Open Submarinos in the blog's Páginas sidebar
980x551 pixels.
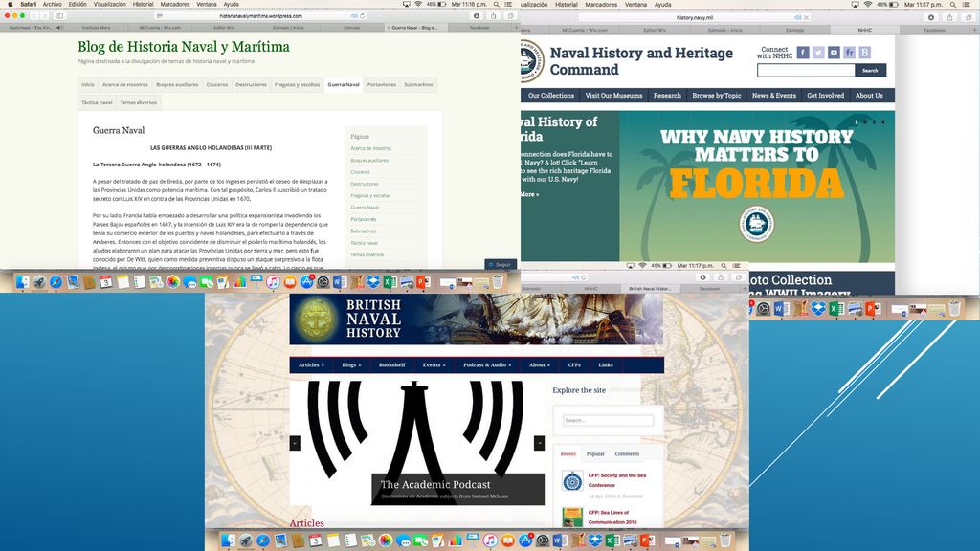pyautogui.click(x=364, y=231)
